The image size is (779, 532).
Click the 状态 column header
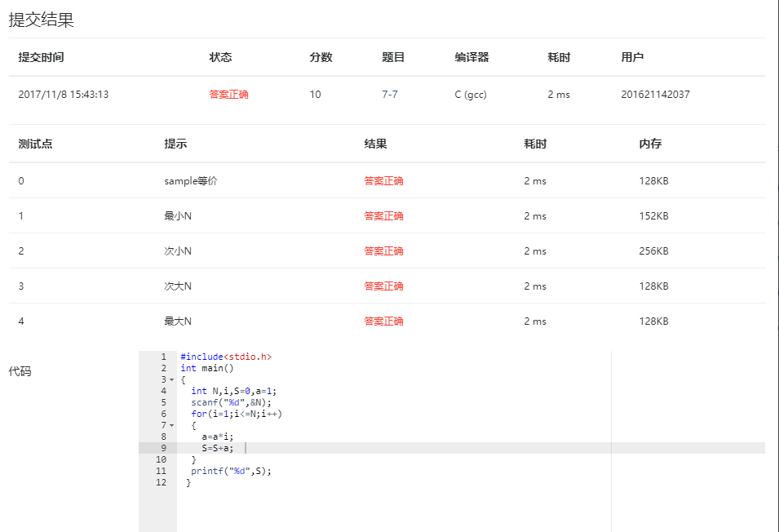coord(220,57)
